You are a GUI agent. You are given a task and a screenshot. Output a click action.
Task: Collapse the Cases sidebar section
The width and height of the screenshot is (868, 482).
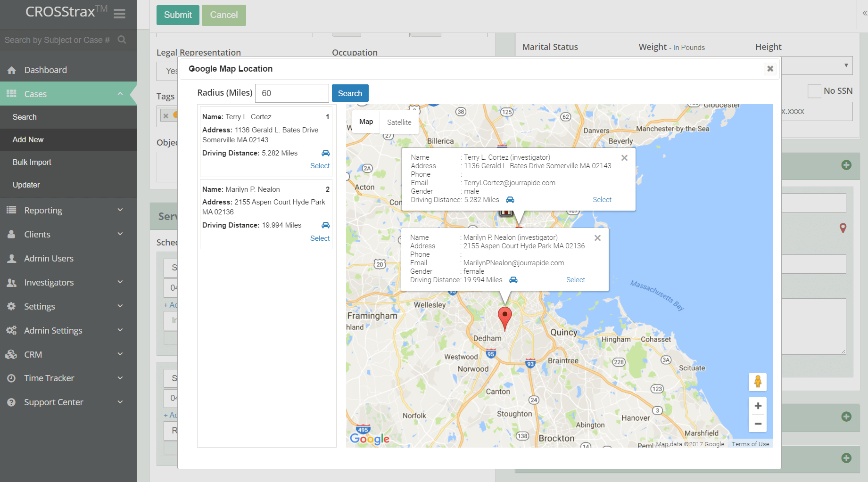click(120, 94)
